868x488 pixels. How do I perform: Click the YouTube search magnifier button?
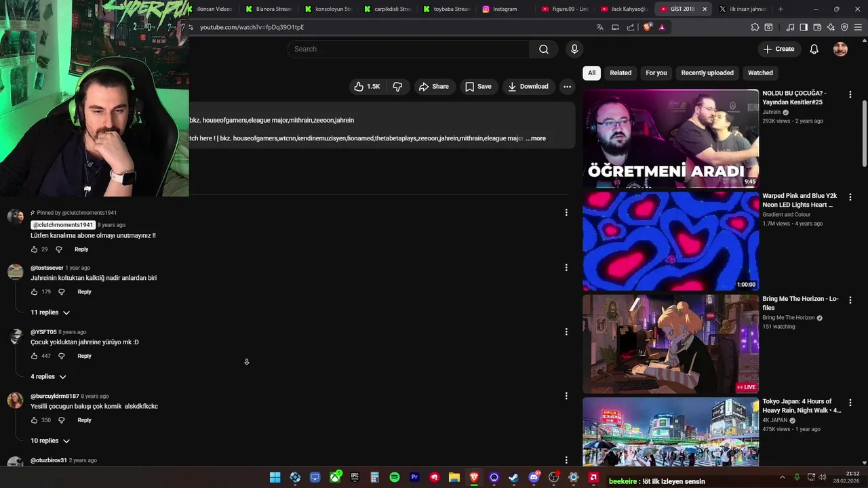pos(544,49)
